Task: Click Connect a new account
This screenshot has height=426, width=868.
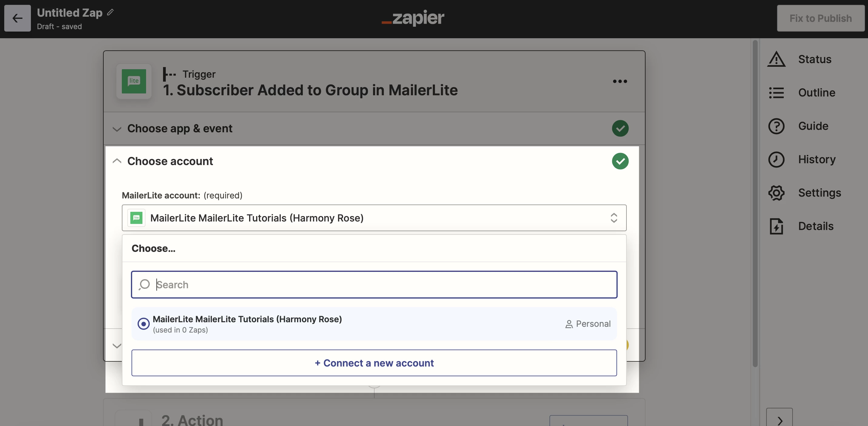Action: point(374,363)
